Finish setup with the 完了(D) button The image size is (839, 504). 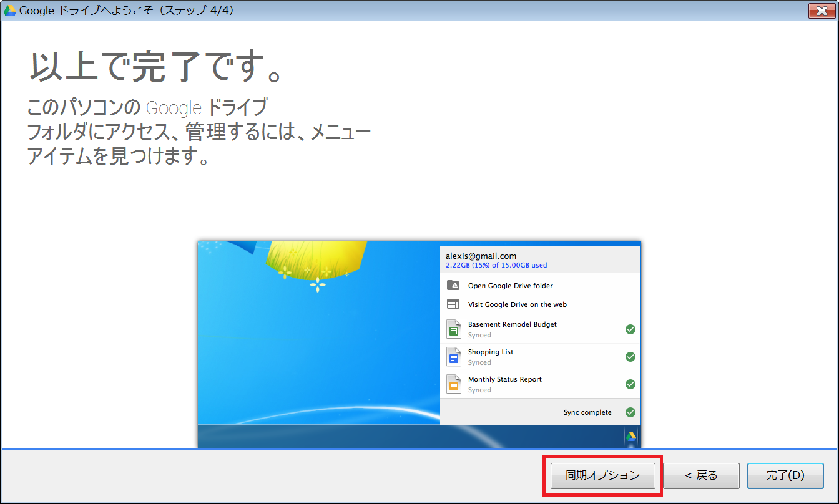coord(785,475)
